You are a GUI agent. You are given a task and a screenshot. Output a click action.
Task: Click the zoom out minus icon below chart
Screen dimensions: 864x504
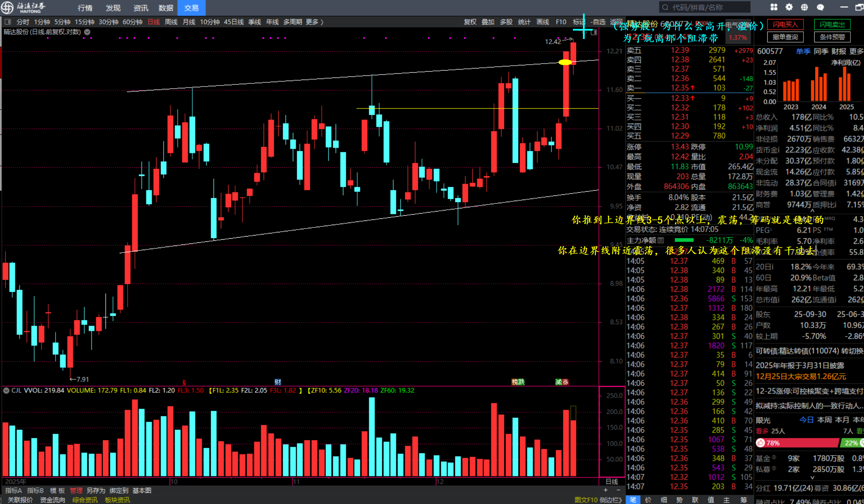click(618, 490)
